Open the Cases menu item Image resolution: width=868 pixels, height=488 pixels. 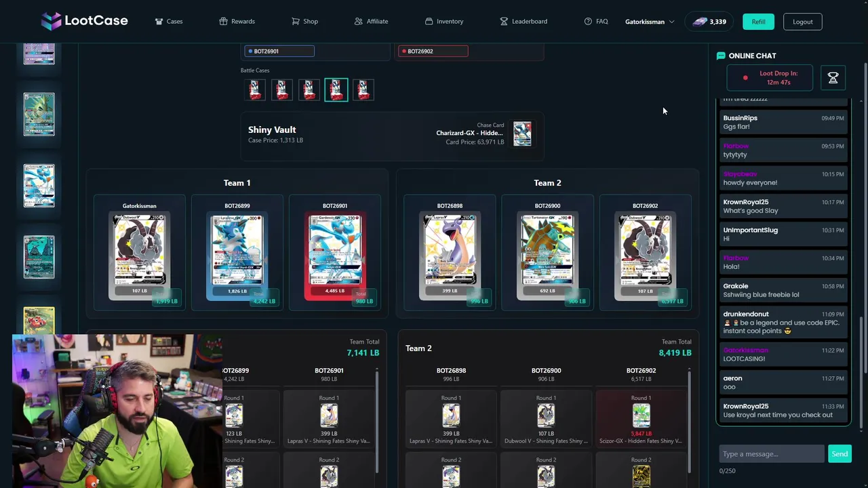pyautogui.click(x=169, y=22)
